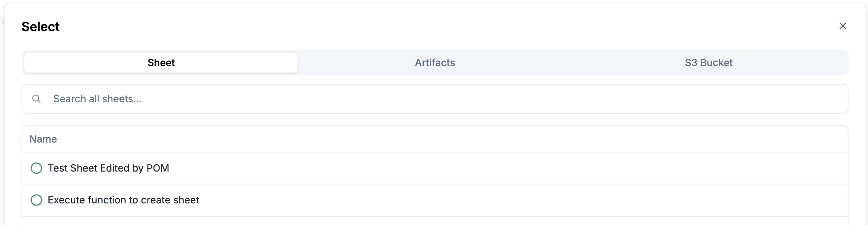868x225 pixels.
Task: Dismiss the dialog with the X icon
Action: click(x=843, y=26)
